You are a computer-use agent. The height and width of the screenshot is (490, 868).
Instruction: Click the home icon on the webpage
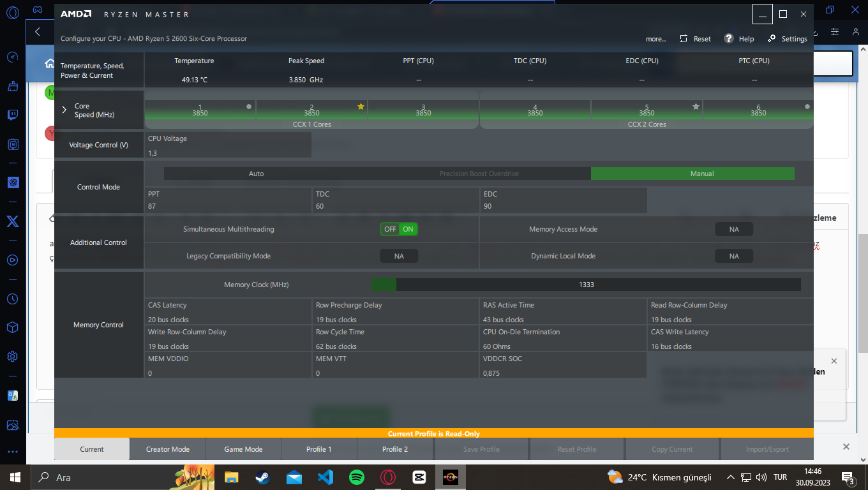click(49, 63)
